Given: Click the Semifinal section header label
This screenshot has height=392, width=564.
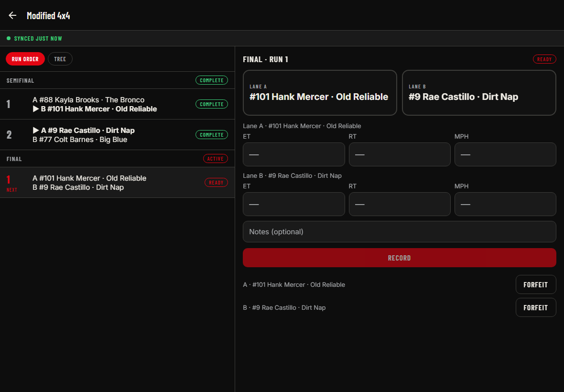Looking at the screenshot, I should pos(20,81).
